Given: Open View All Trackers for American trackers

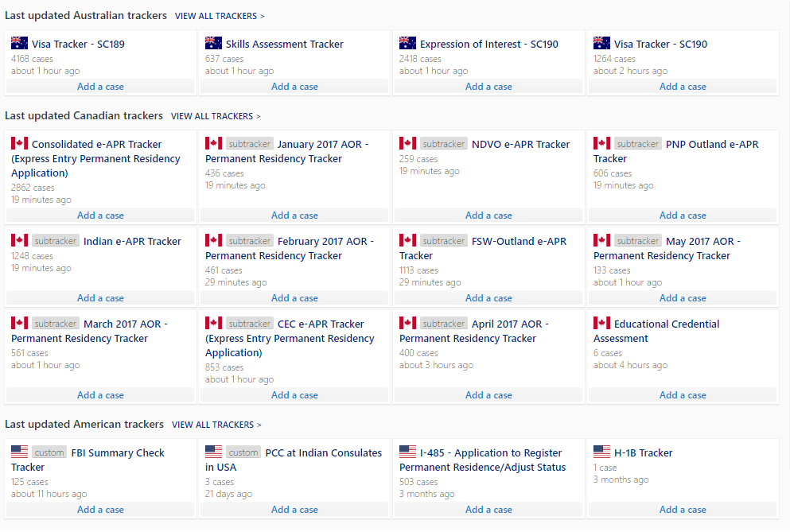Looking at the screenshot, I should (x=216, y=425).
